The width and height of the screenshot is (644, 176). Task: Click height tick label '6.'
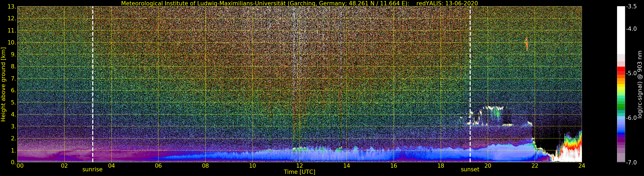pyautogui.click(x=13, y=90)
